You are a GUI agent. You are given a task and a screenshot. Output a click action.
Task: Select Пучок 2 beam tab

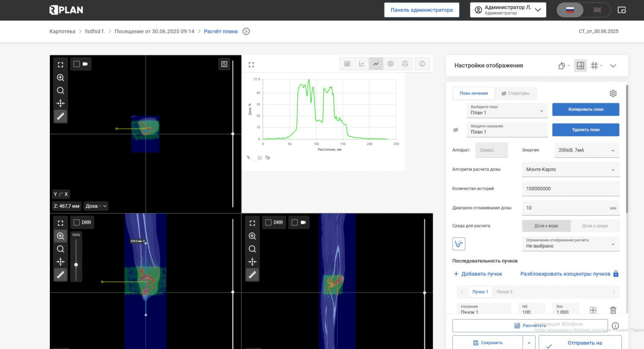pos(504,292)
